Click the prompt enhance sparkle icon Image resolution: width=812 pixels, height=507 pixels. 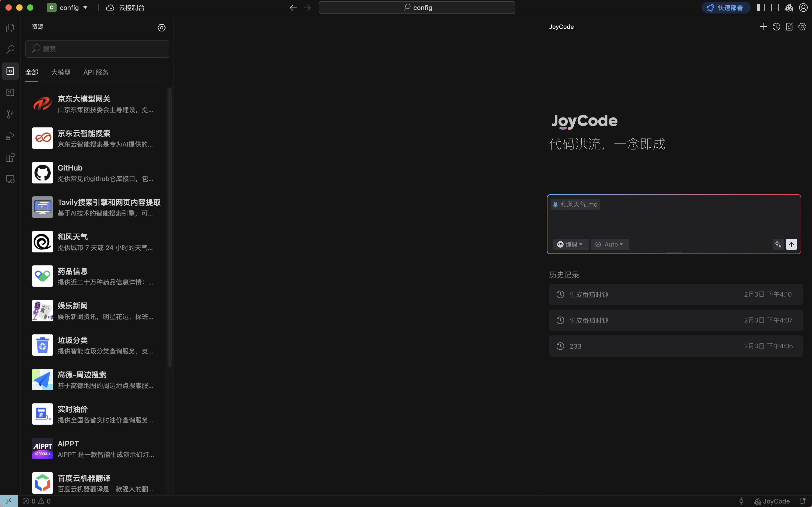coord(778,244)
